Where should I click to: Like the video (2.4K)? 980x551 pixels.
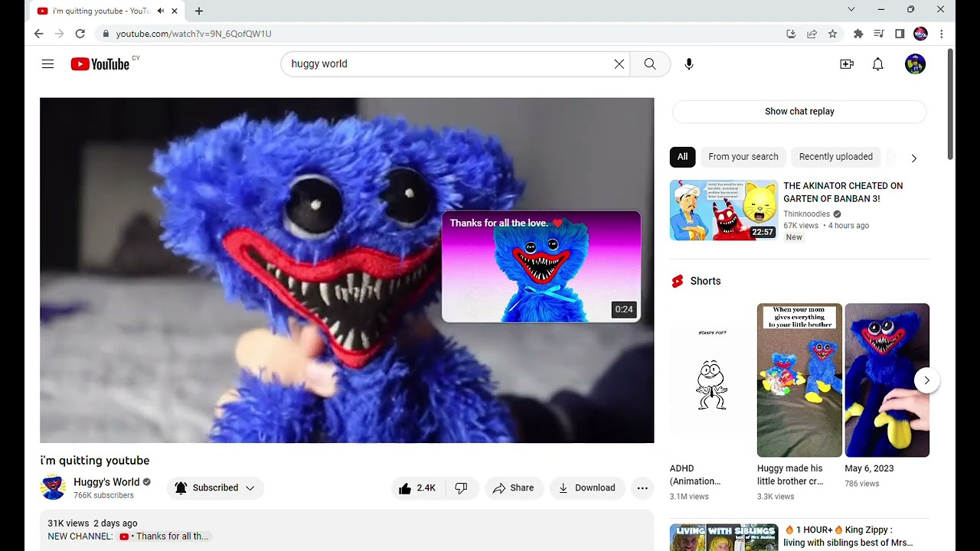(418, 488)
